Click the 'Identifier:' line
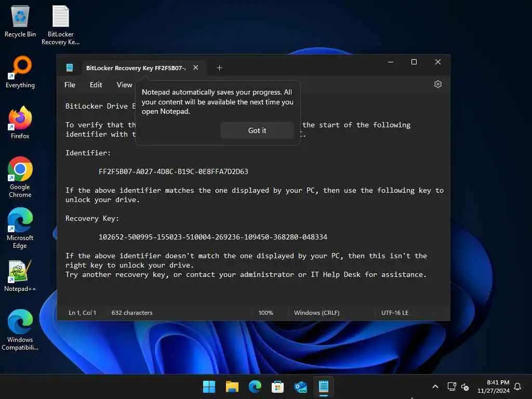Viewport: 532px width, 399px height. pos(88,153)
